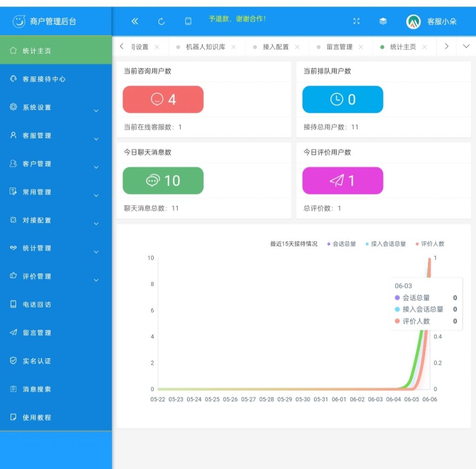Screen dimensions: 476x469
Task: Switch to the 机器人知识库 tab
Action: (x=205, y=47)
